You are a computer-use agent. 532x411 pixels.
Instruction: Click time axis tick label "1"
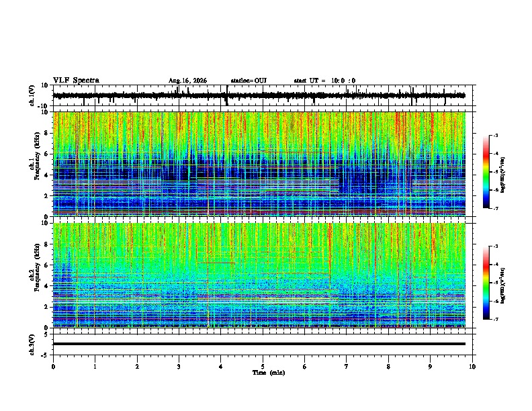[95, 367]
